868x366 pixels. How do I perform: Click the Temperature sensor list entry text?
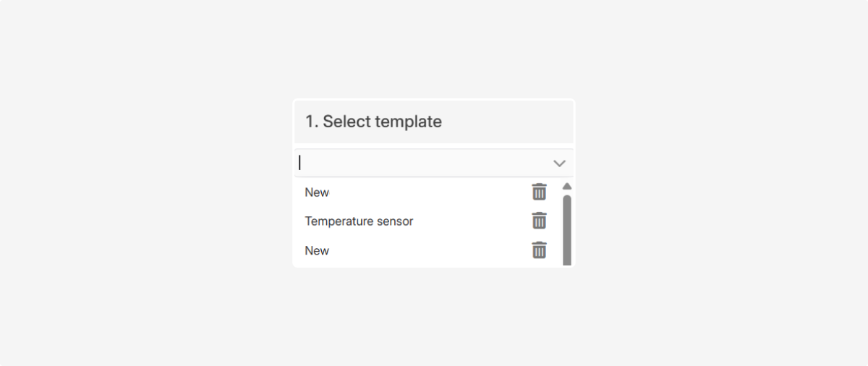pos(359,221)
